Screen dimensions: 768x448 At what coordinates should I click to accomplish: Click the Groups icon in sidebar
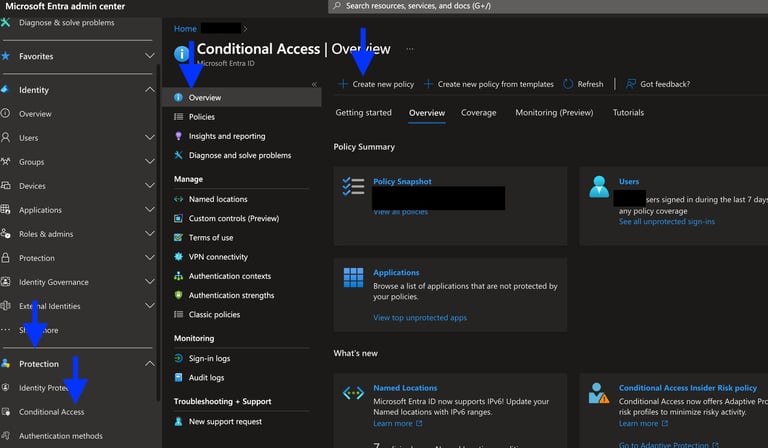tap(5, 161)
